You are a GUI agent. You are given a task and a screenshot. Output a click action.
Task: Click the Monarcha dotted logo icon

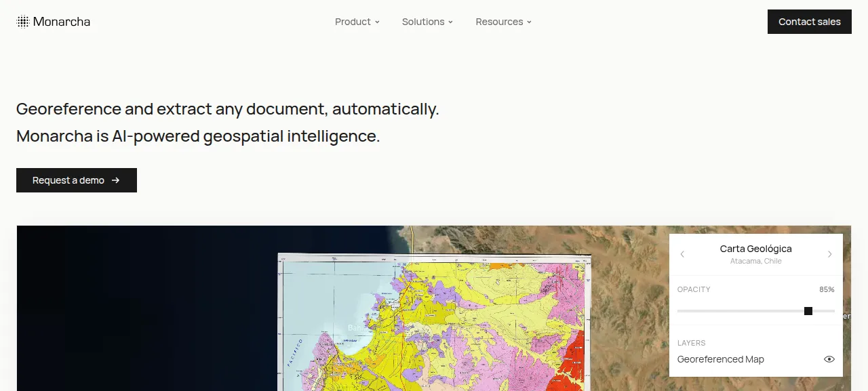click(x=23, y=22)
